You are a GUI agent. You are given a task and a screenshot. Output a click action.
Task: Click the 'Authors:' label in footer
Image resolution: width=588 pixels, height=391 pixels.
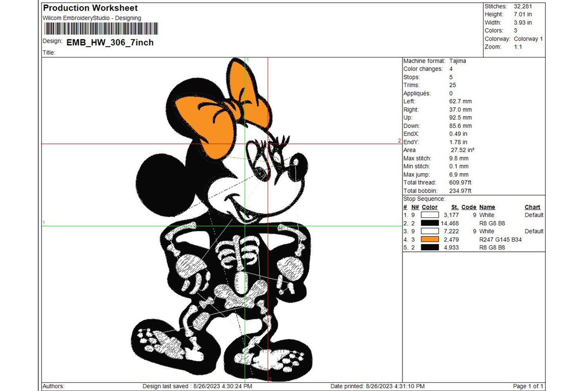click(53, 386)
